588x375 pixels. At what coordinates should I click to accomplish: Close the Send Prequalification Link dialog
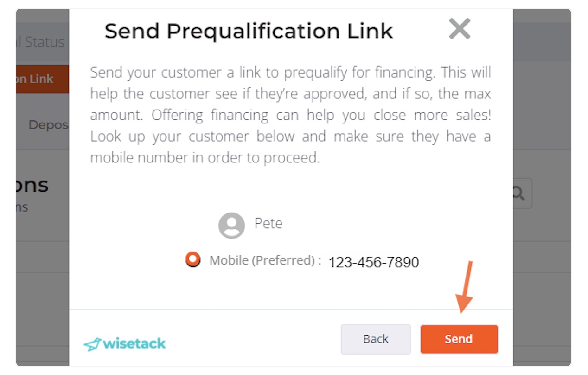460,29
